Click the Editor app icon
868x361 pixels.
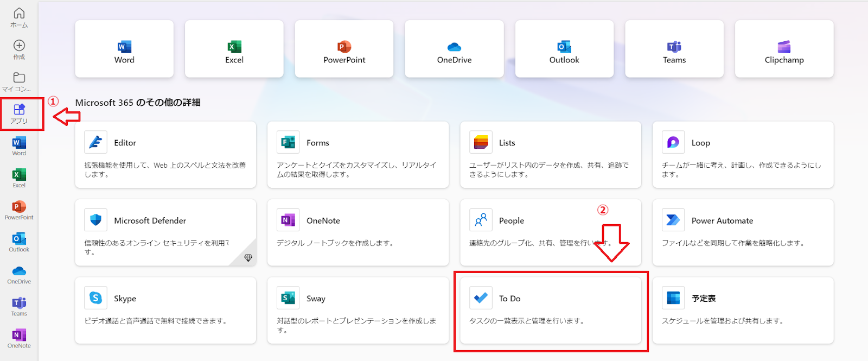tap(95, 142)
